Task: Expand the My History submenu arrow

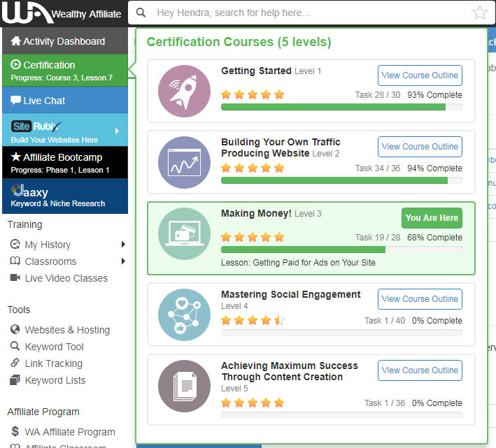Action: coord(123,244)
